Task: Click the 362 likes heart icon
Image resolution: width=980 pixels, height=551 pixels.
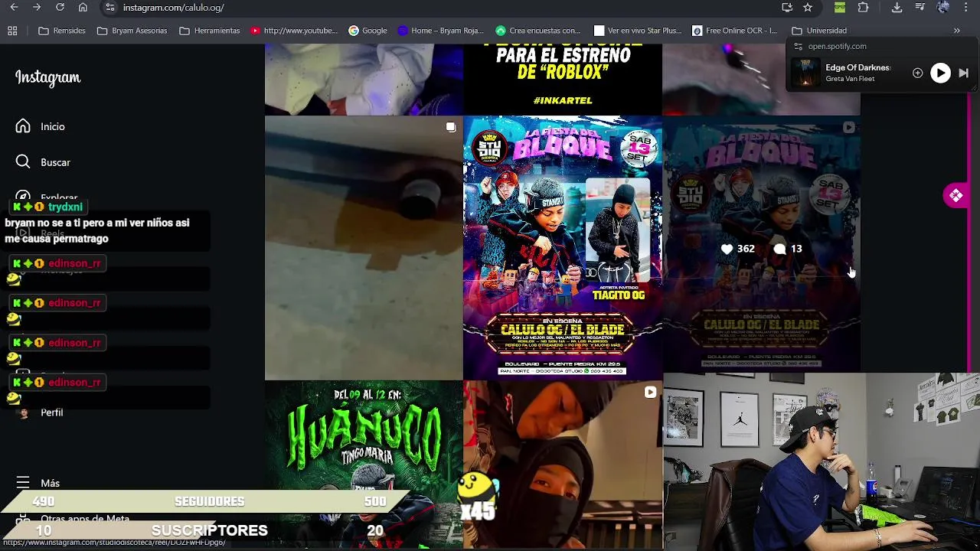Action: coord(727,249)
